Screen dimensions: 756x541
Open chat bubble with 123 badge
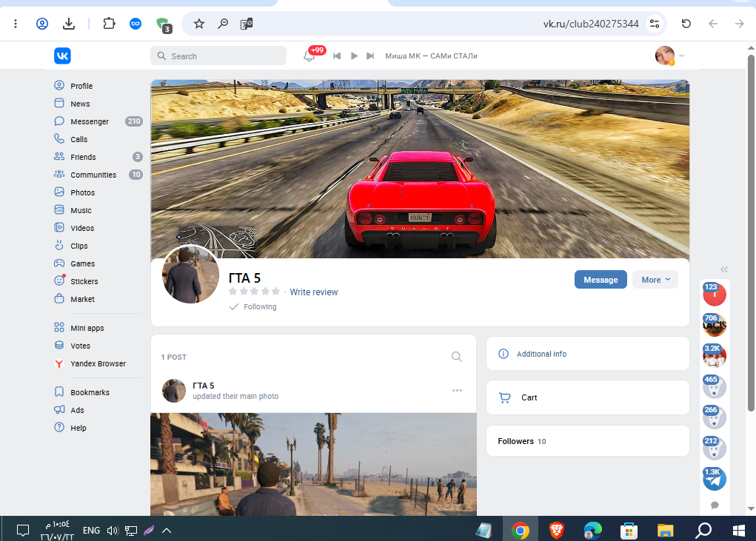(714, 294)
